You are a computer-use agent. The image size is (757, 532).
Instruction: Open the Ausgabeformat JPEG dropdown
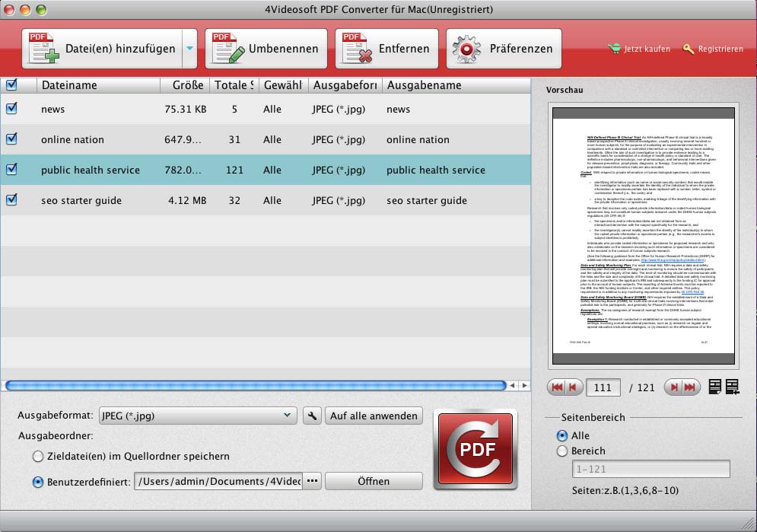(x=198, y=416)
